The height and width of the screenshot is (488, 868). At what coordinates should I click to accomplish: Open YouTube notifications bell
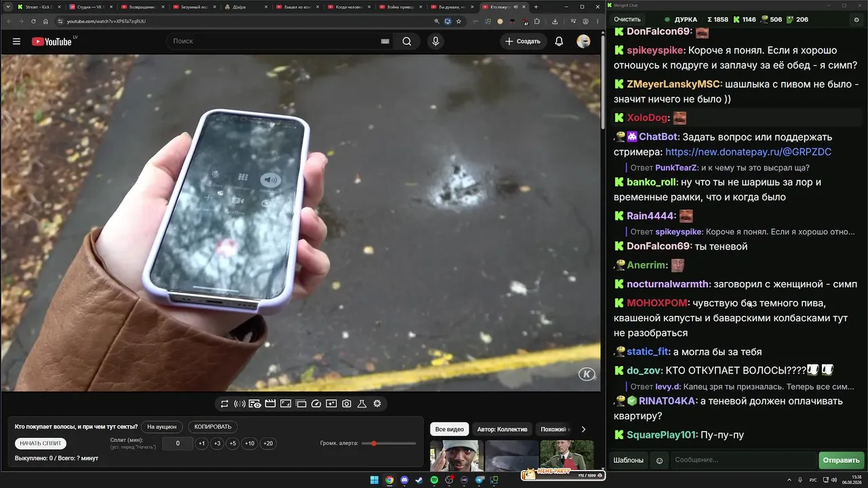tap(559, 41)
